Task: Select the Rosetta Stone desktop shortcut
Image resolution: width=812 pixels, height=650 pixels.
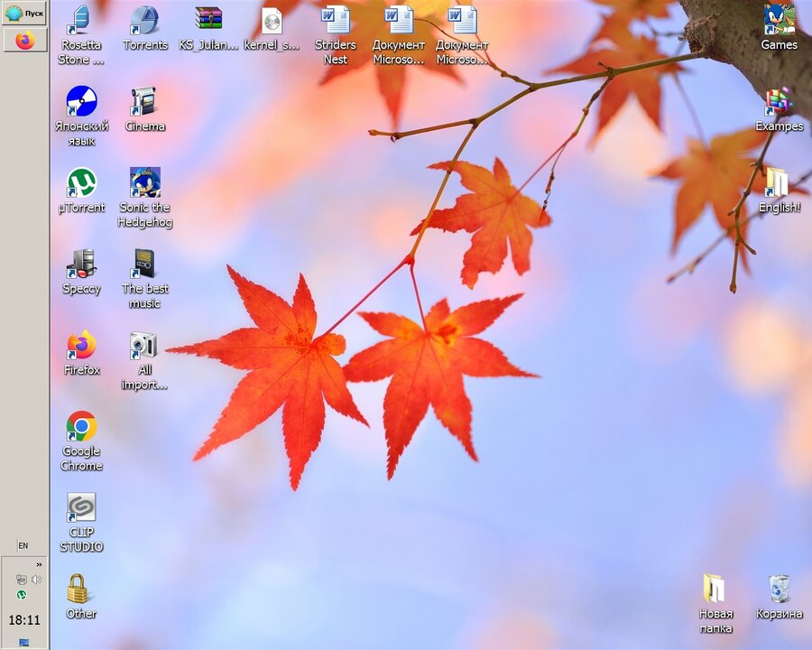Action: click(x=81, y=20)
